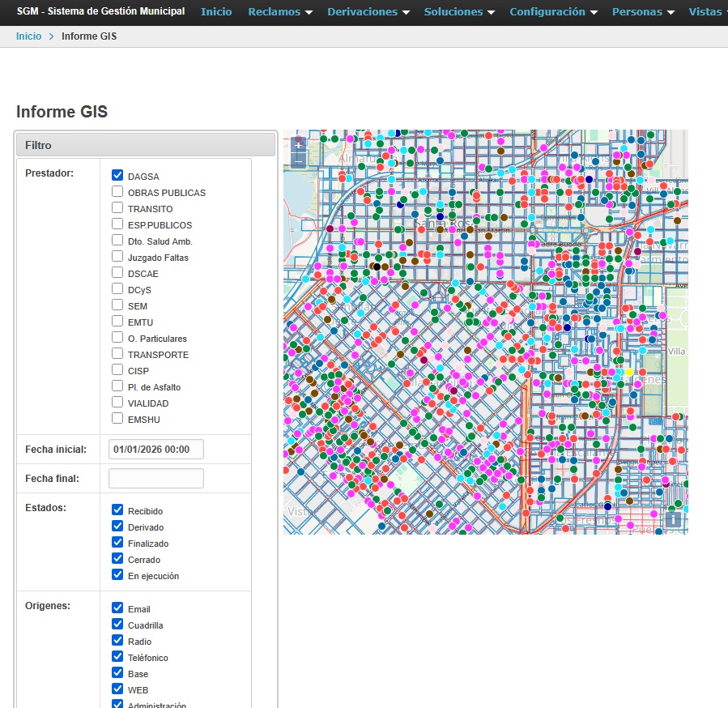Collapse the Filtro panel header
This screenshot has height=708, width=728.
147,145
